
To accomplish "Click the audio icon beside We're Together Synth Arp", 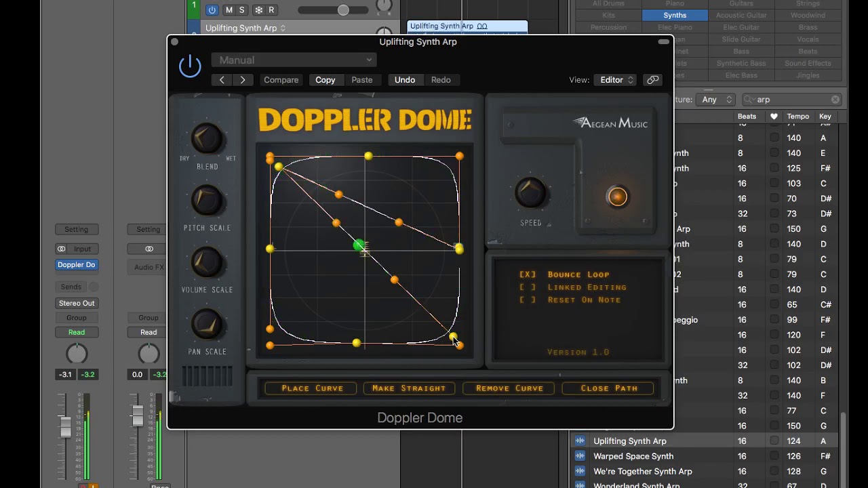I will (x=580, y=471).
